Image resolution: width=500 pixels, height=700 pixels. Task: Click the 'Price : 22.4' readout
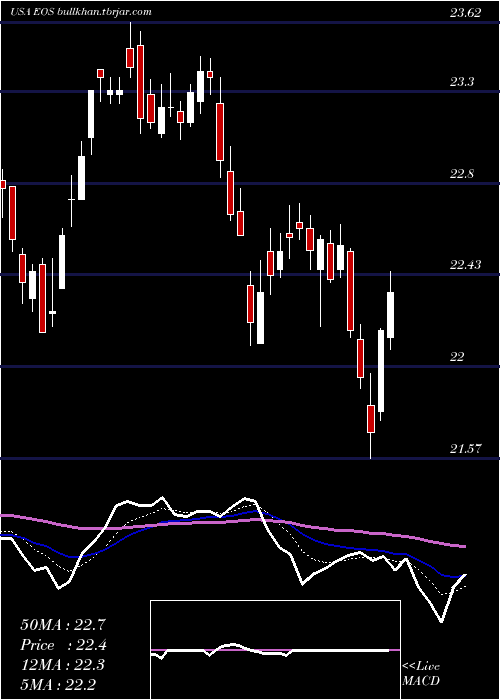pyautogui.click(x=63, y=645)
